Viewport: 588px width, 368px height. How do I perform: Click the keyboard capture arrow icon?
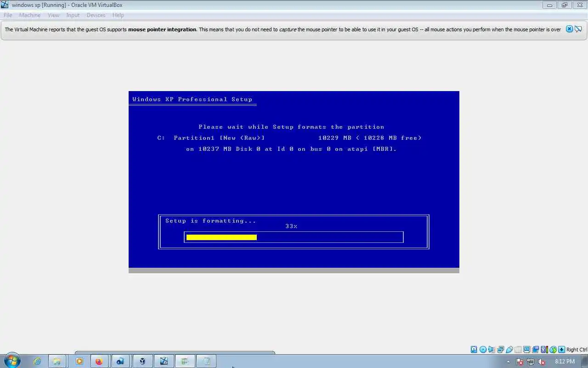561,350
